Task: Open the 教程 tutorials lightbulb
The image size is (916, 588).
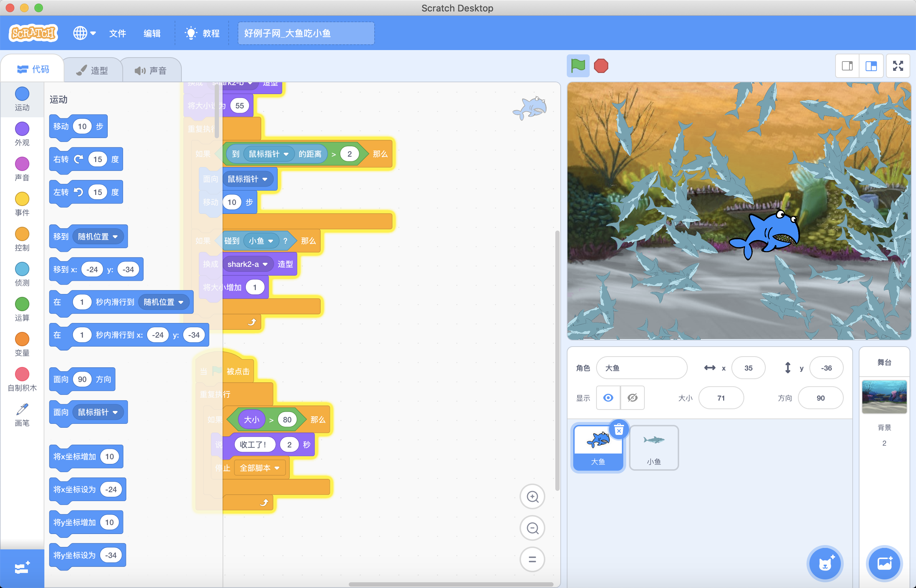Action: point(202,33)
